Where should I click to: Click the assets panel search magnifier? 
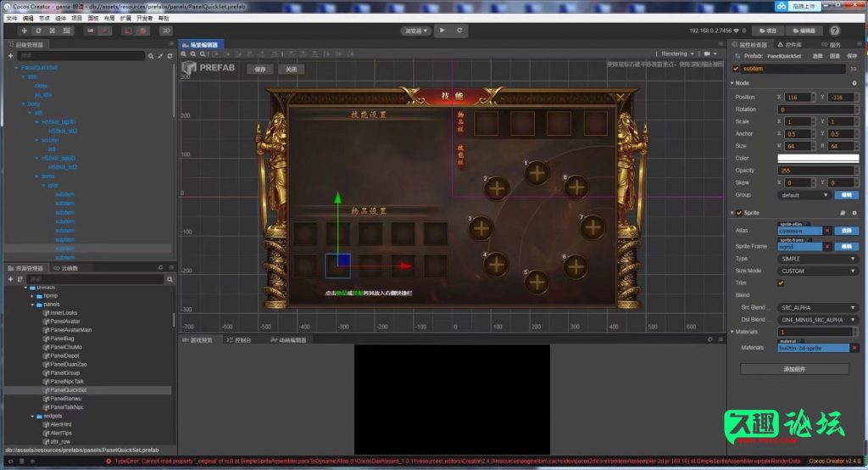[x=170, y=279]
